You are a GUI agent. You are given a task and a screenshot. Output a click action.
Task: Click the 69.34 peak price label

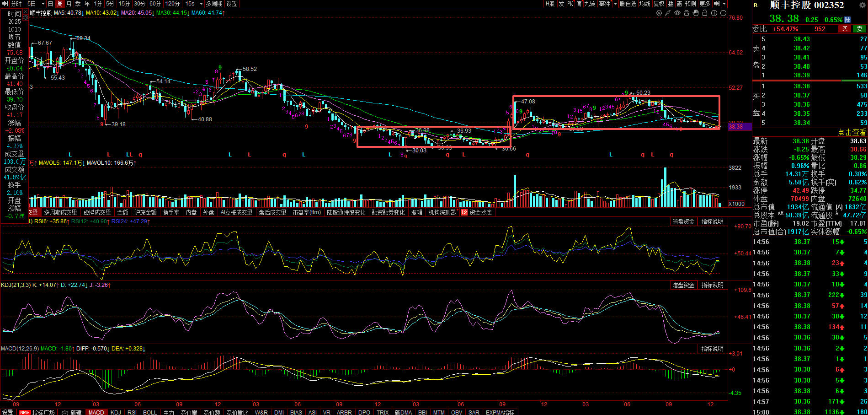(x=83, y=38)
